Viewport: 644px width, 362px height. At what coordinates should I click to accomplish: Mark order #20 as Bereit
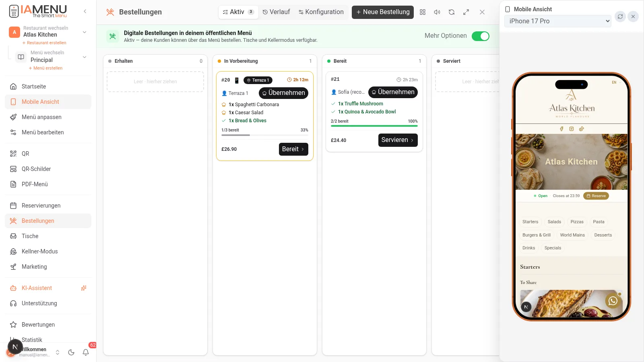click(x=293, y=149)
